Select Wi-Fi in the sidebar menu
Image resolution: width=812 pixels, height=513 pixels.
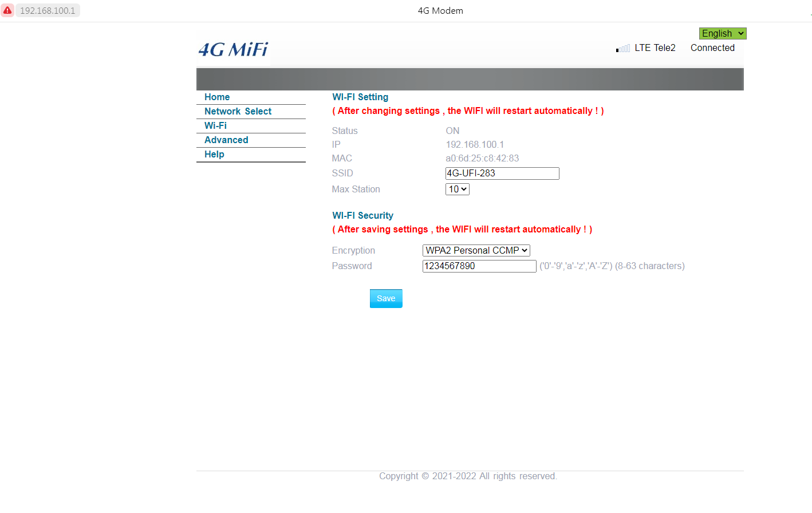215,126
